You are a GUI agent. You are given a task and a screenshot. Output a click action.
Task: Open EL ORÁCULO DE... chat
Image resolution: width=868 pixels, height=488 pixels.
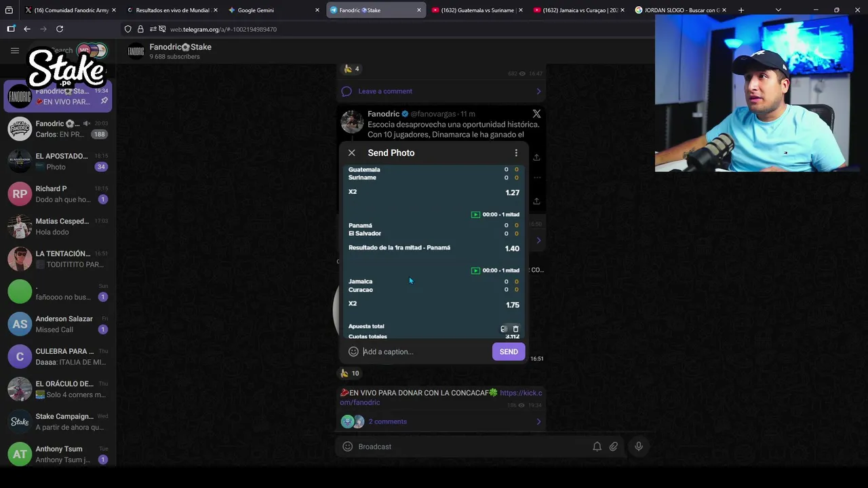(58, 389)
